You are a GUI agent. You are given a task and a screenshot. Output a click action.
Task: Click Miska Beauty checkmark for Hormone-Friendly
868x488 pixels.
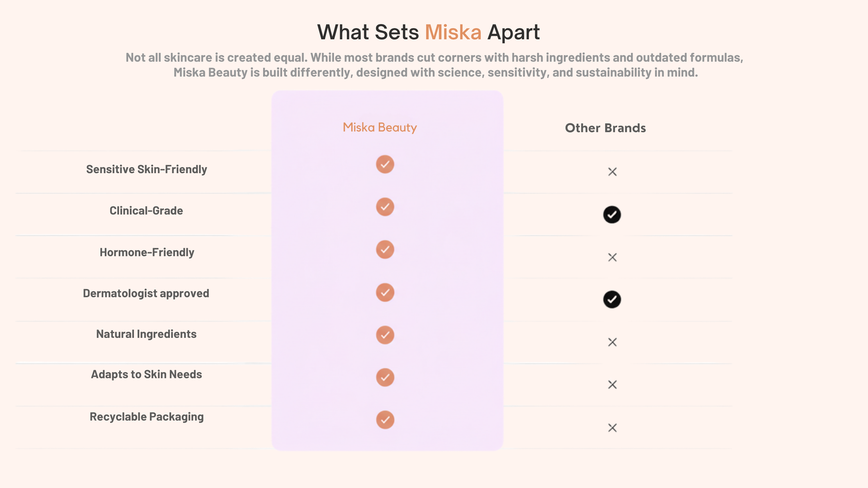pos(385,249)
